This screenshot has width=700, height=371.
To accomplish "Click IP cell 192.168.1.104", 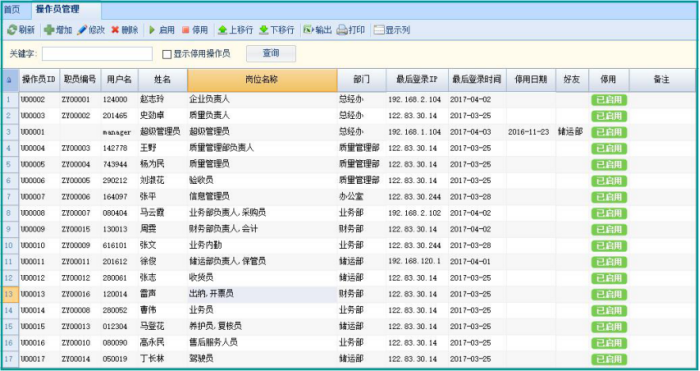I will [417, 132].
